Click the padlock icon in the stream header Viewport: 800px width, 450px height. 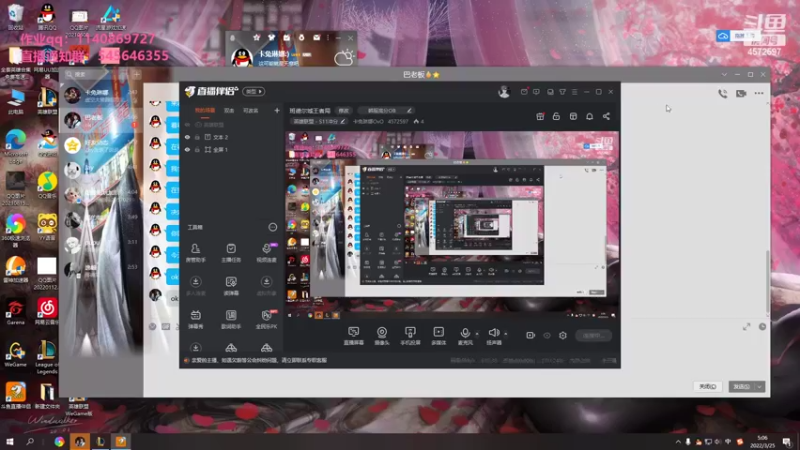tap(556, 116)
